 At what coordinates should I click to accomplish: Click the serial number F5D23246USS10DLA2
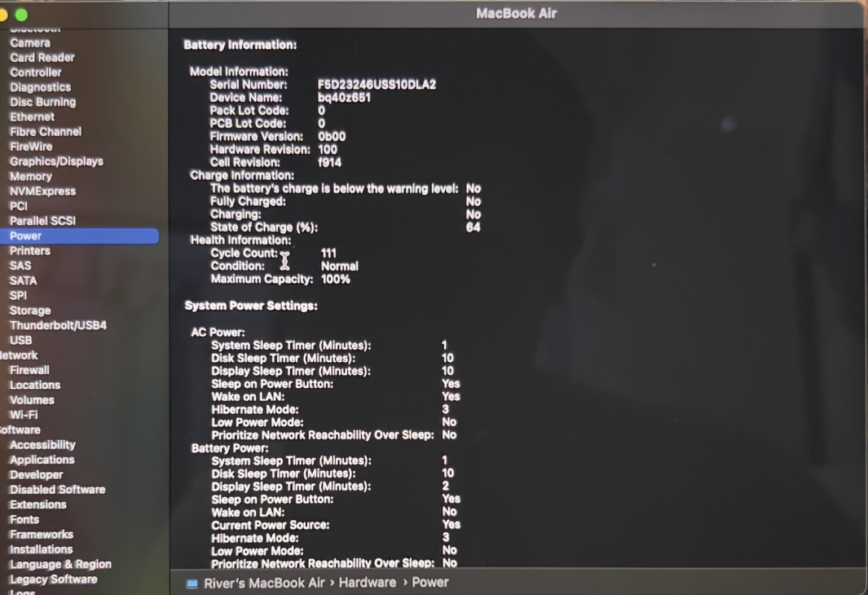377,85
